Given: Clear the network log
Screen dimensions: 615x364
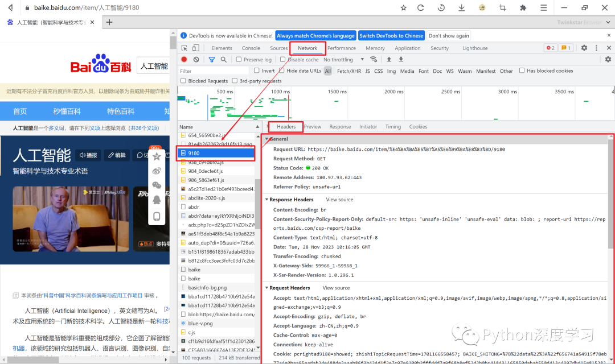Looking at the screenshot, I should pyautogui.click(x=196, y=60).
